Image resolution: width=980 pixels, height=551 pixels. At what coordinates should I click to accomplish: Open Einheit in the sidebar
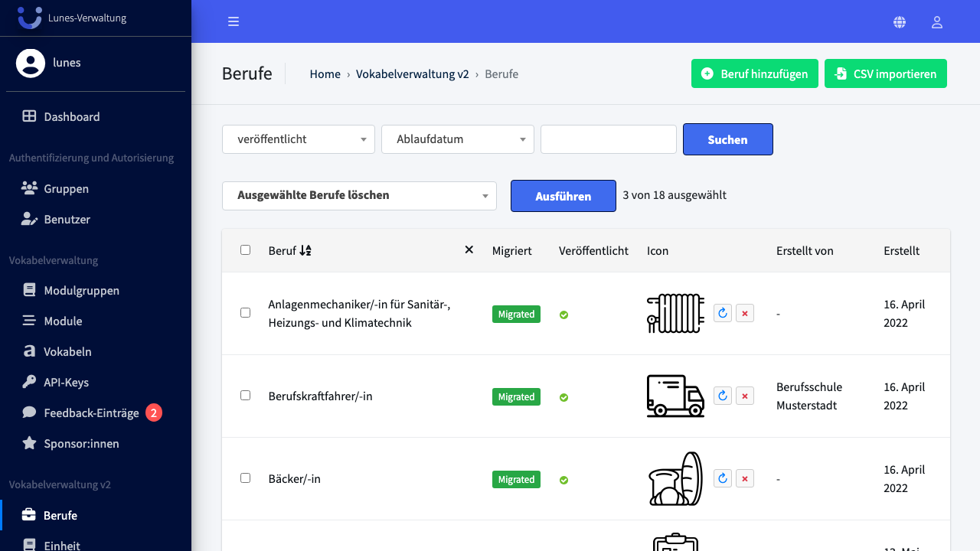[62, 545]
